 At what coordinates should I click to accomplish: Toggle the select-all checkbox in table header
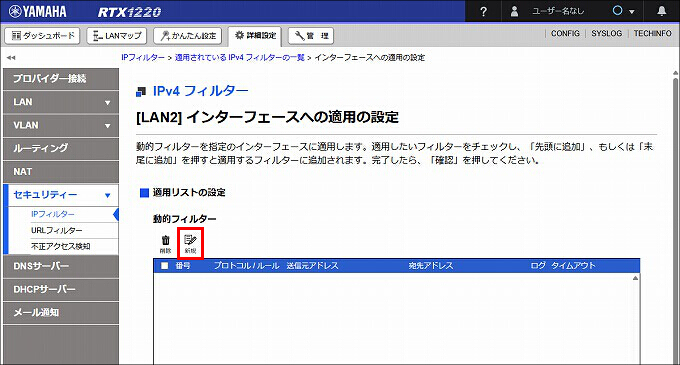[x=165, y=266]
